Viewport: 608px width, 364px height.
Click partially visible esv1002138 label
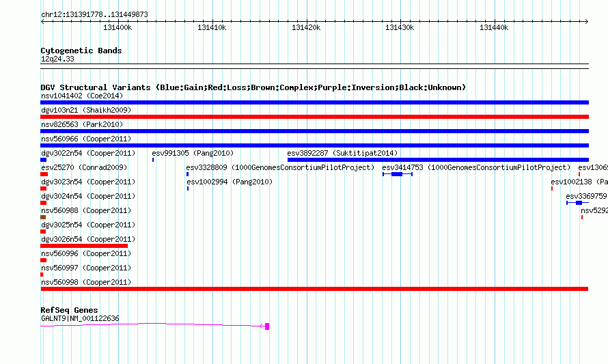click(x=579, y=182)
